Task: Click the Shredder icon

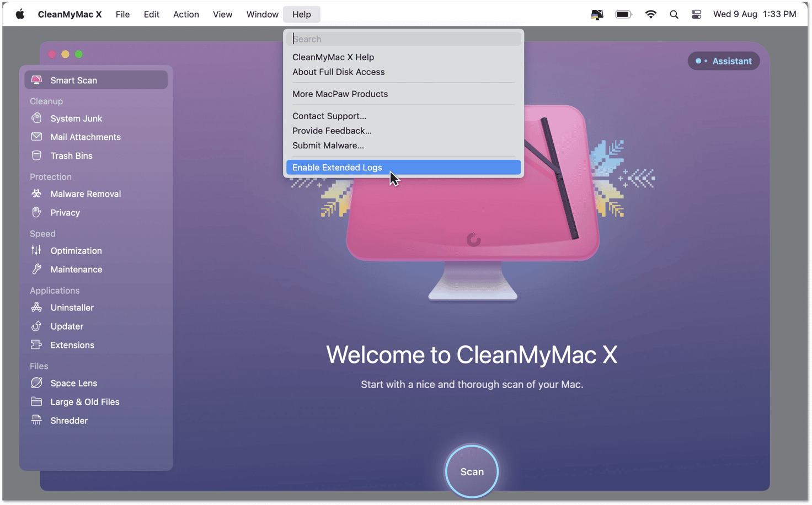Action: [x=36, y=420]
